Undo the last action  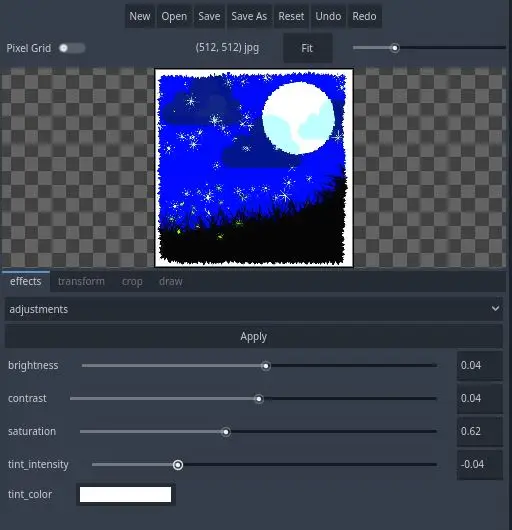tap(328, 16)
